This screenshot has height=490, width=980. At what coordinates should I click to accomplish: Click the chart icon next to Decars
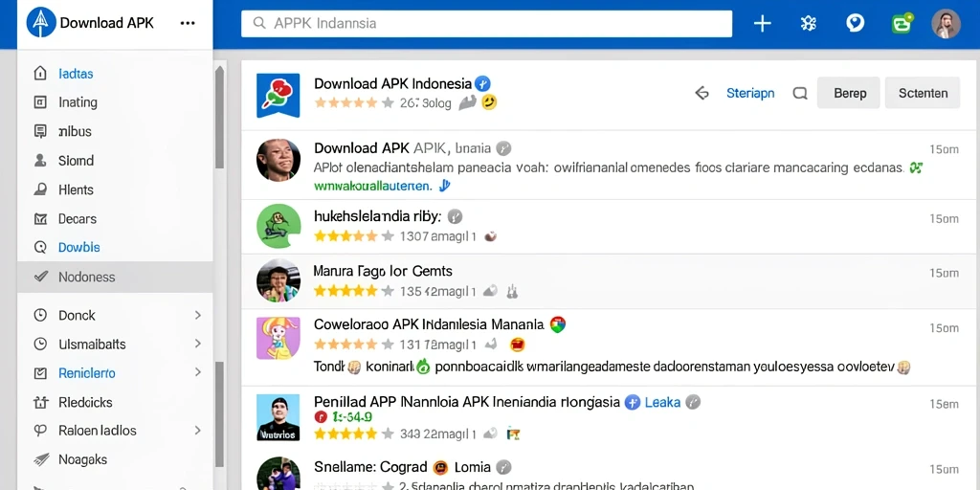[x=40, y=219]
